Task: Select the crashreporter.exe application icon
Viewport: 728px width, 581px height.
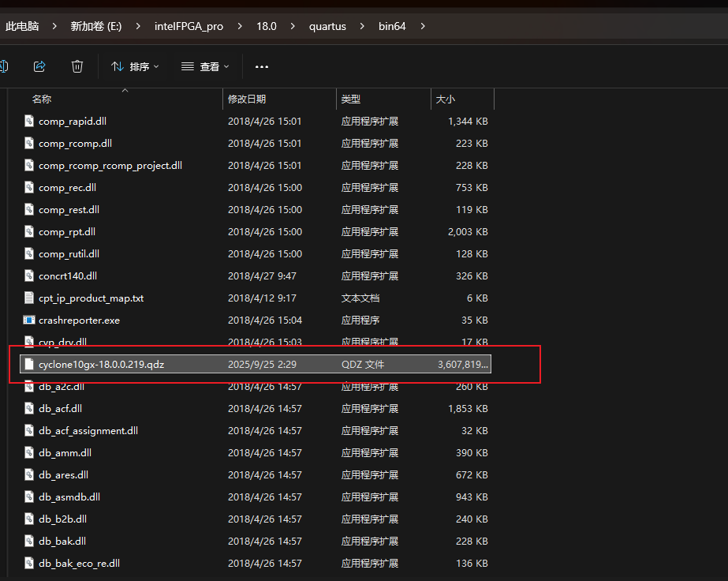Action: click(x=28, y=320)
